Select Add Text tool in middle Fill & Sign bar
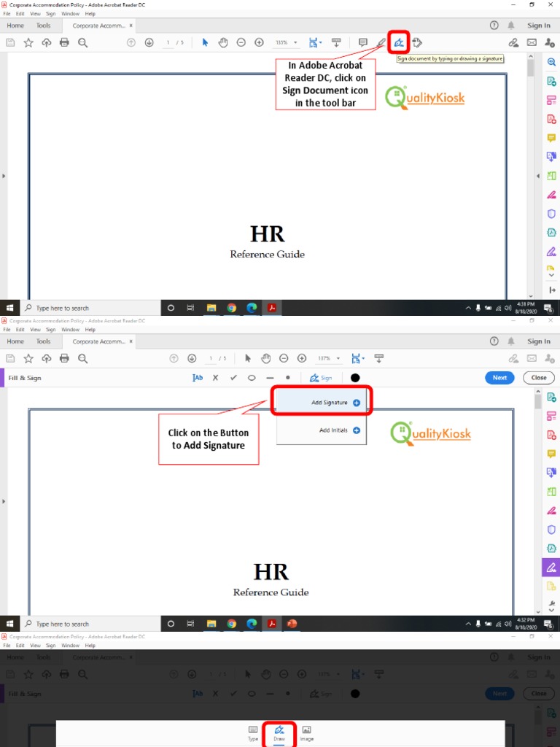 point(197,378)
